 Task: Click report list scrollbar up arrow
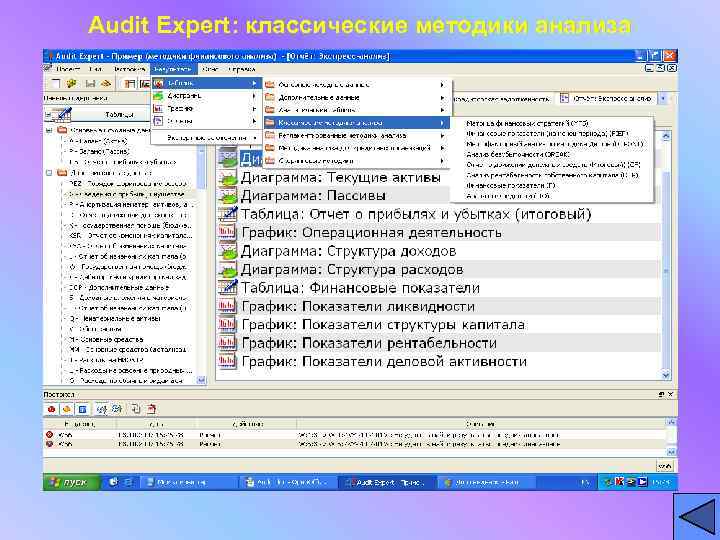(x=666, y=136)
